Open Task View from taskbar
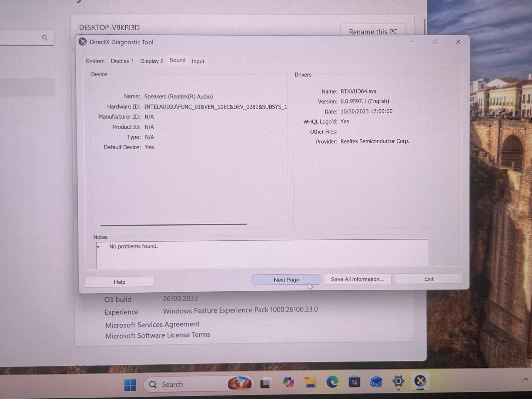 click(266, 383)
